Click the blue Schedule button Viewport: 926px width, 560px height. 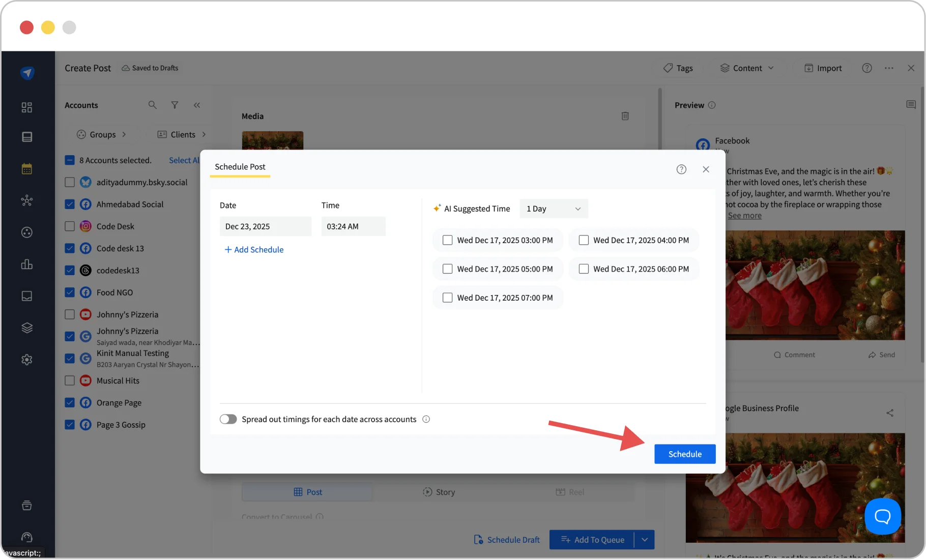[684, 454]
